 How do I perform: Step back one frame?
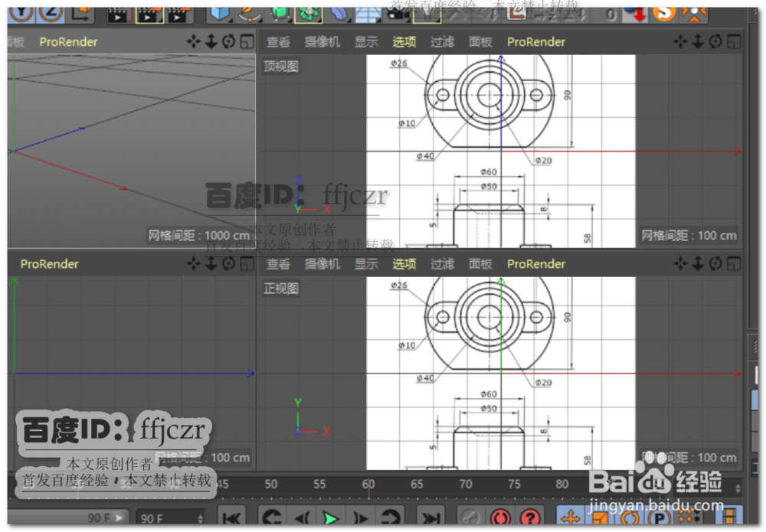pyautogui.click(x=302, y=517)
